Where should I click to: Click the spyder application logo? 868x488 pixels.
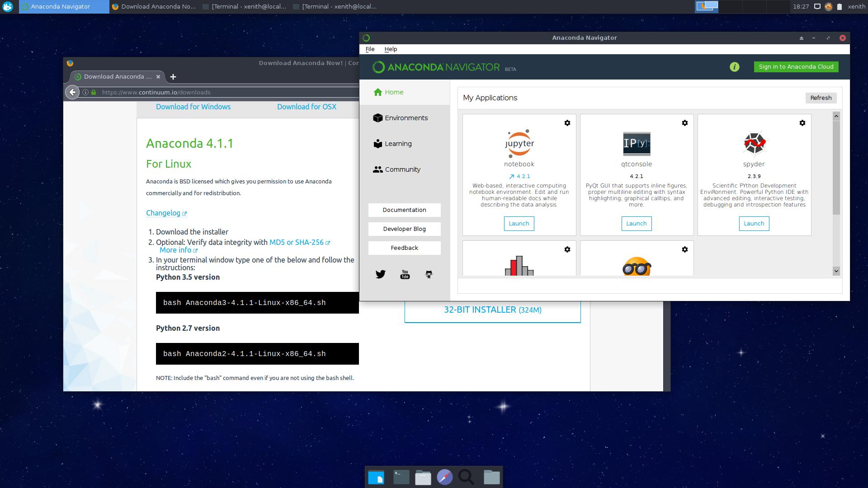[754, 143]
